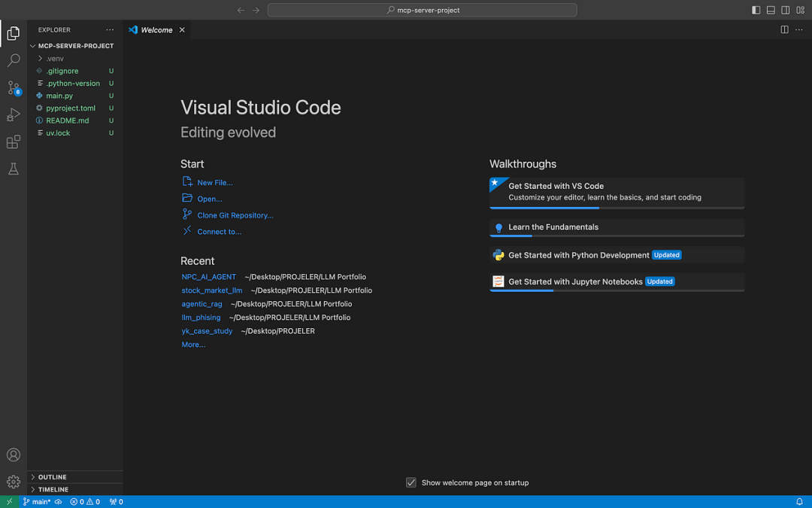Show more recent projects via More...
This screenshot has width=812, height=508.
pos(193,344)
